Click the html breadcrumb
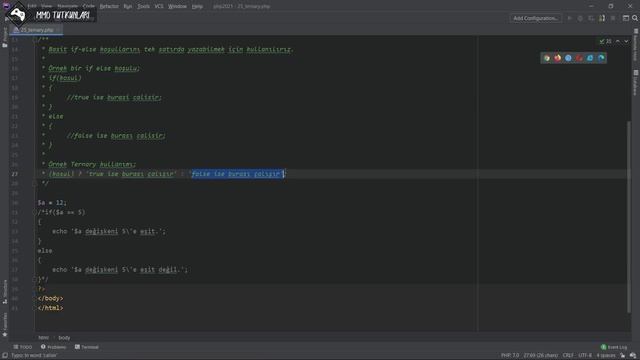Viewport: 640px width, 360px height. tap(43, 338)
